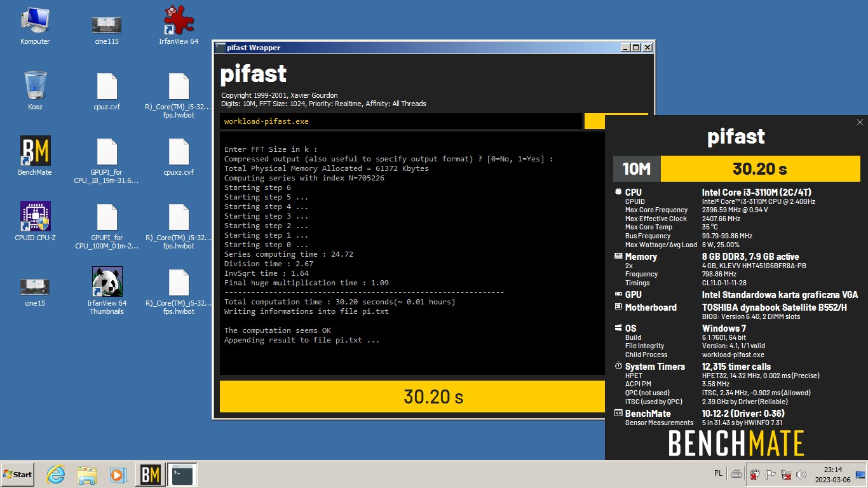The image size is (868, 488).
Task: Click the CPU chip icon in BenchMate panel
Action: coord(618,192)
